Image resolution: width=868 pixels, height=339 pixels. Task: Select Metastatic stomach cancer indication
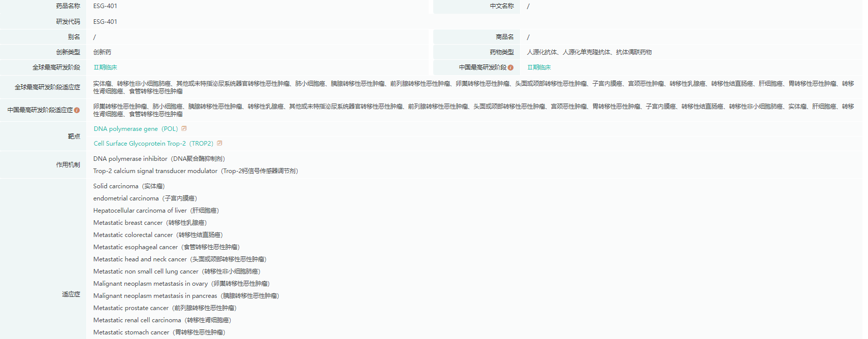click(159, 332)
